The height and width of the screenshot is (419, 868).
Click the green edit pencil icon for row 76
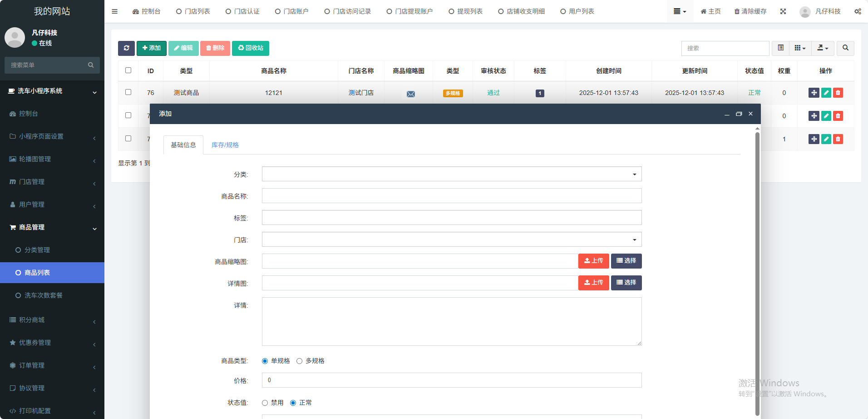(x=826, y=93)
